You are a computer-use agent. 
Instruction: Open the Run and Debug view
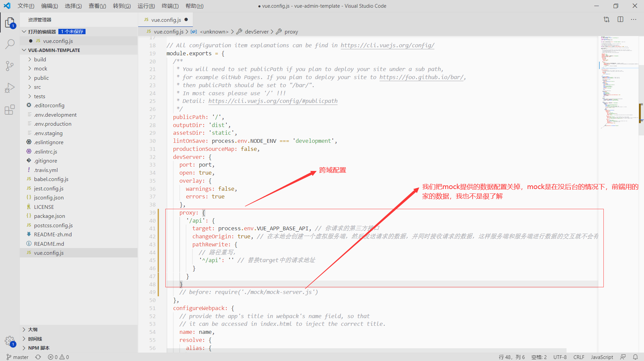(x=10, y=87)
